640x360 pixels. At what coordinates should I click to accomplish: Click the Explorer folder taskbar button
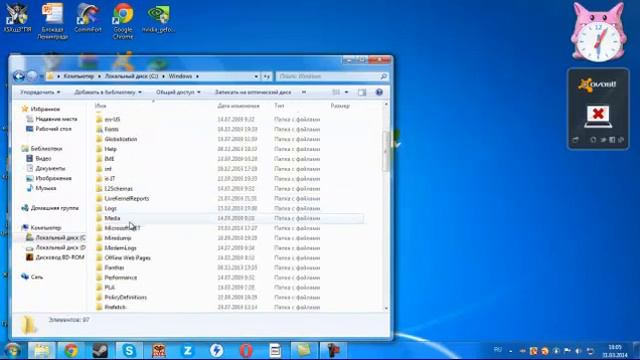(42, 351)
